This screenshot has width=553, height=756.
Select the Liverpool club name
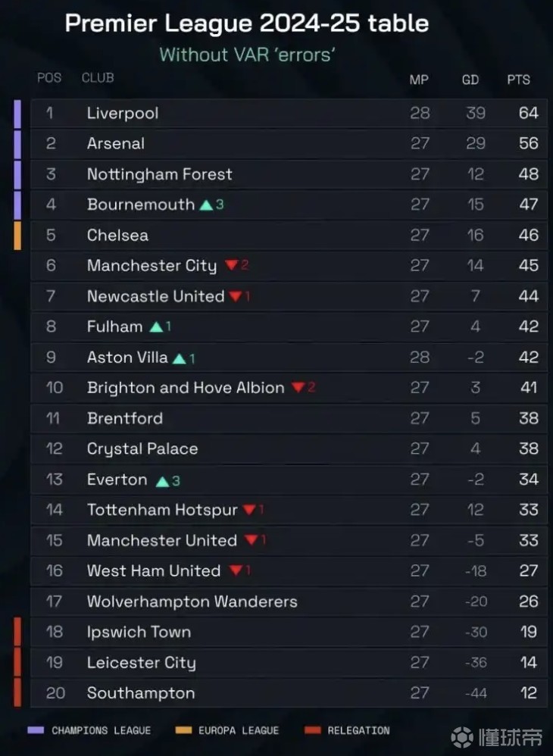123,114
